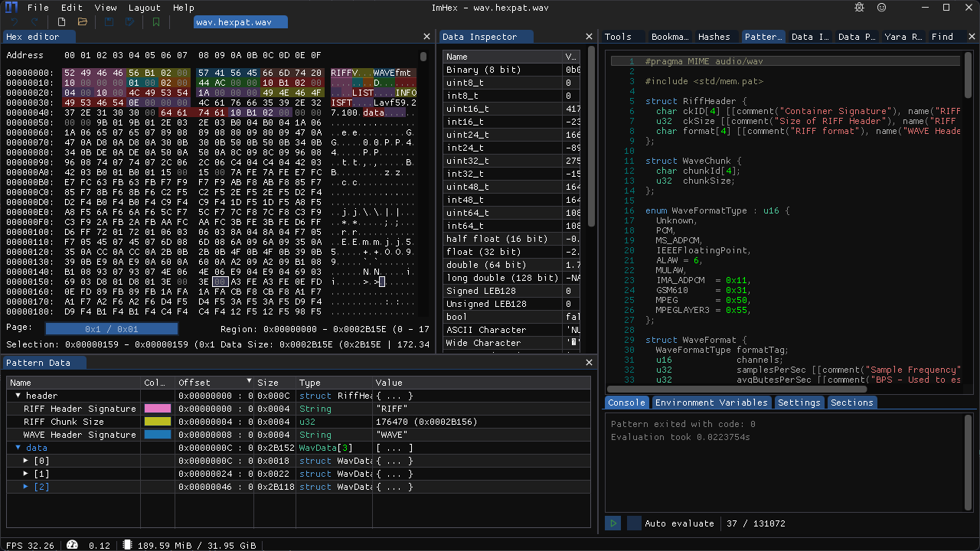Run the pattern evaluation with the play button

(x=612, y=523)
